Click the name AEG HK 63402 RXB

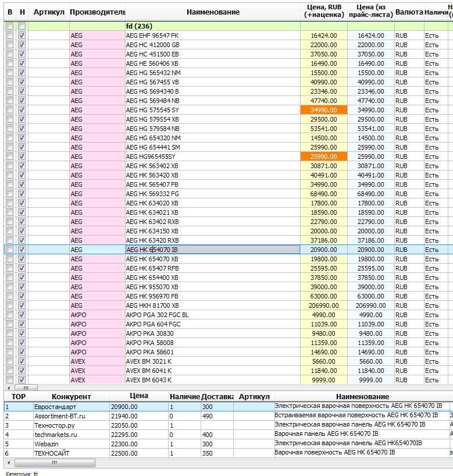click(x=152, y=222)
